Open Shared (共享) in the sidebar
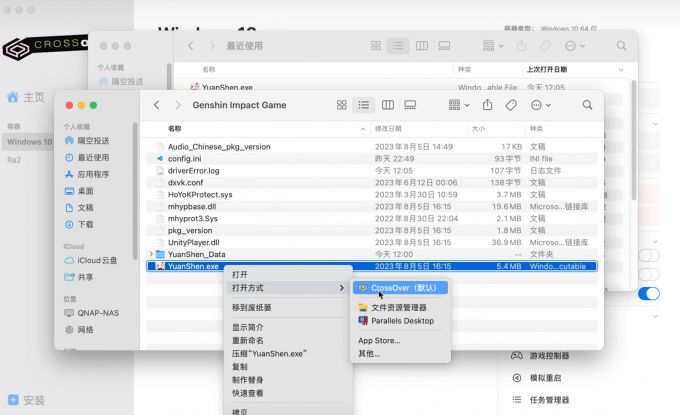This screenshot has height=415, width=680. pos(79,277)
